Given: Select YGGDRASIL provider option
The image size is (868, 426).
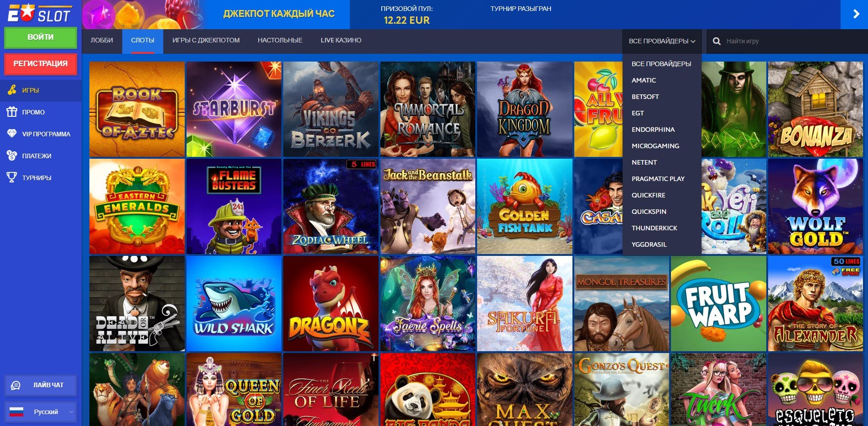Looking at the screenshot, I should pos(649,244).
